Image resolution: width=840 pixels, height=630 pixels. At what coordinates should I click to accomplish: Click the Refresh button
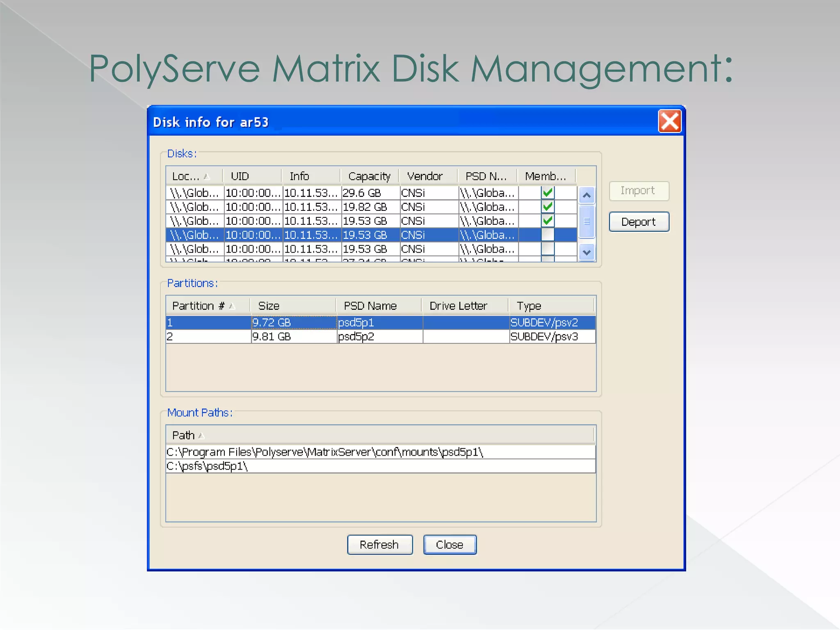379,545
